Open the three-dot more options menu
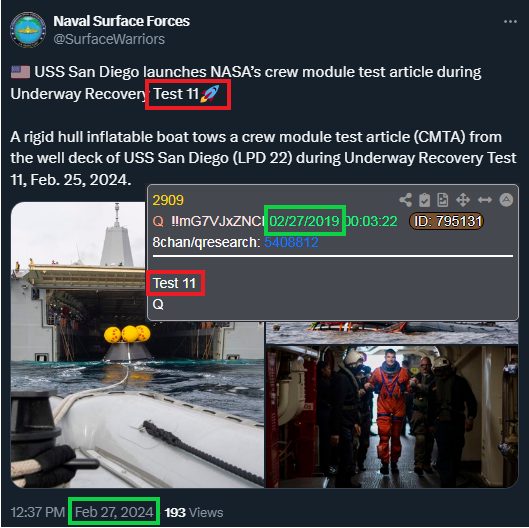The width and height of the screenshot is (529, 528). coord(510,22)
